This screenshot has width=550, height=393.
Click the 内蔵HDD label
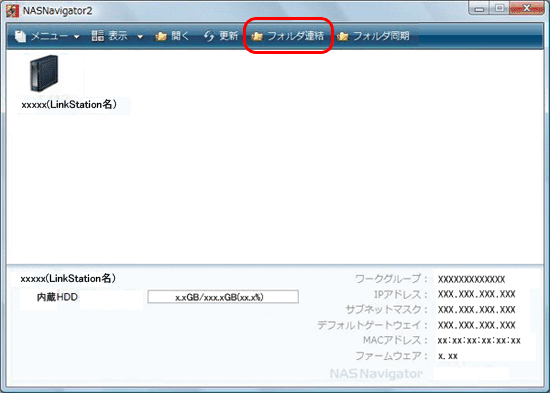57,297
